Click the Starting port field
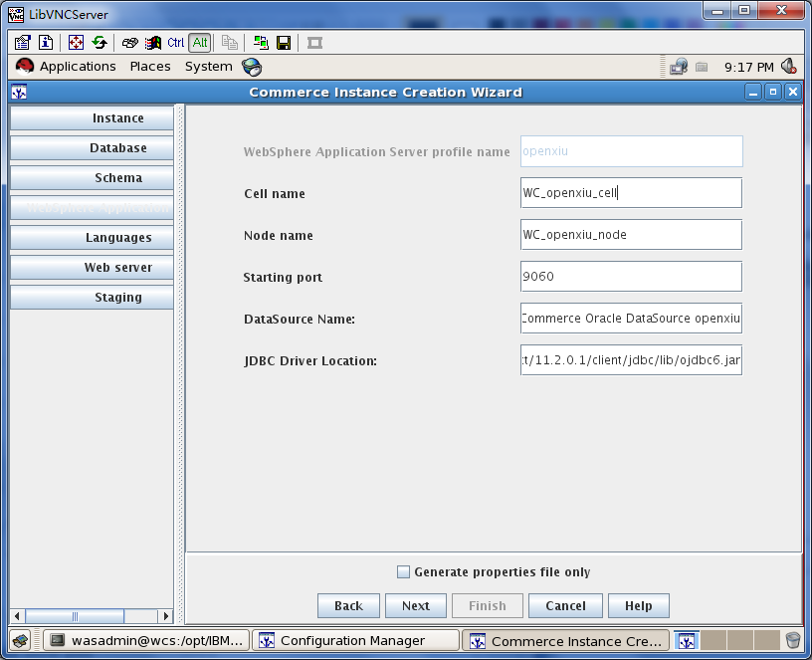 pyautogui.click(x=631, y=276)
